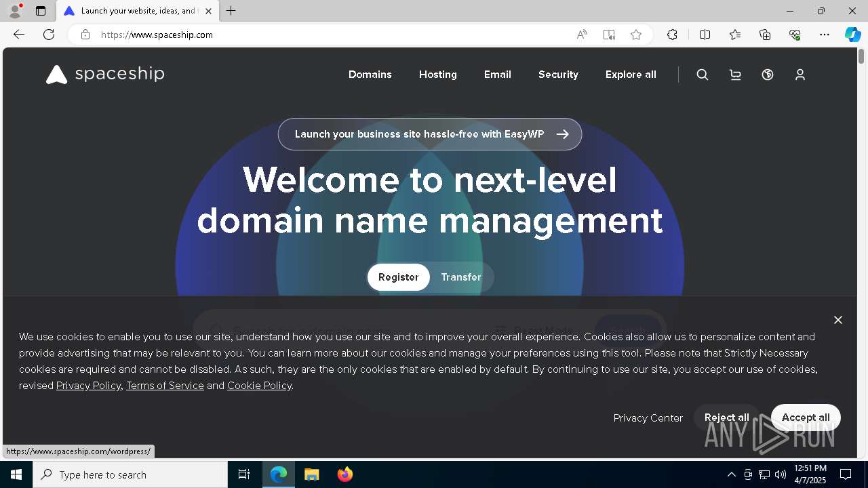The height and width of the screenshot is (488, 868).
Task: Click the Edge taskbar icon
Action: (x=279, y=474)
